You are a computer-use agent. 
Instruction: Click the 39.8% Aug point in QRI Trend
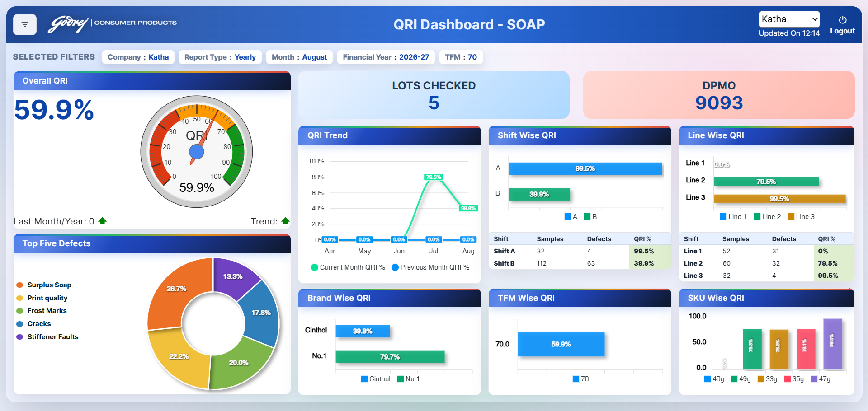[x=468, y=208]
